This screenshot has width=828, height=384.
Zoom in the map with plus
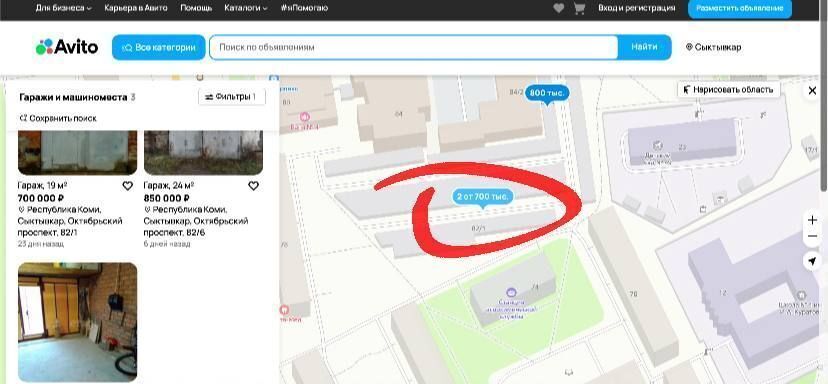pyautogui.click(x=812, y=220)
